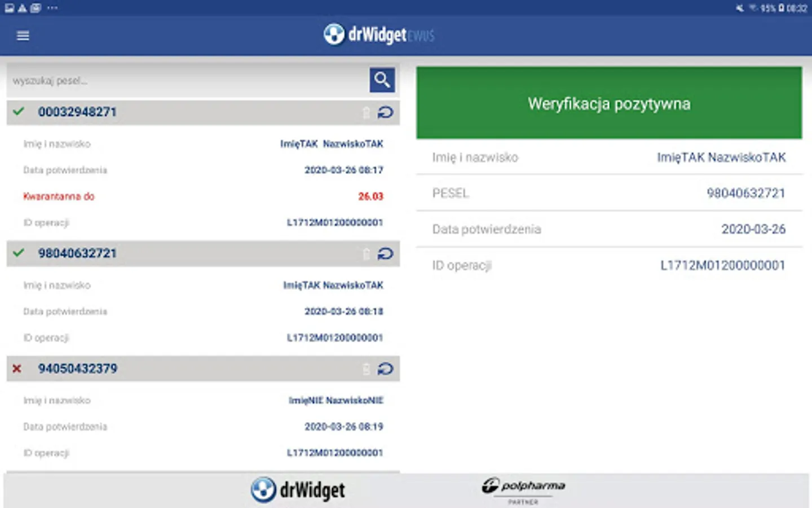Viewport: 812px width, 508px height.
Task: Select the 94050432379 PESEL header row
Action: [x=203, y=369]
